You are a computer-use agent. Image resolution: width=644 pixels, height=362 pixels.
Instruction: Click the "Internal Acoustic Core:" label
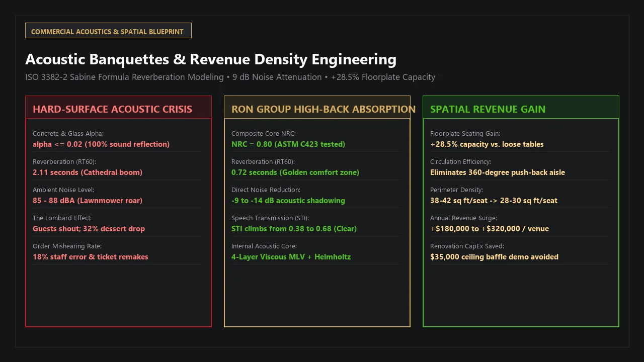pyautogui.click(x=264, y=246)
